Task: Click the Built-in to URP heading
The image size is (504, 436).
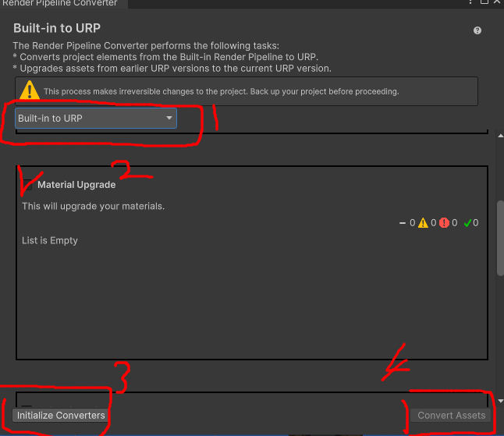Action: [57, 28]
